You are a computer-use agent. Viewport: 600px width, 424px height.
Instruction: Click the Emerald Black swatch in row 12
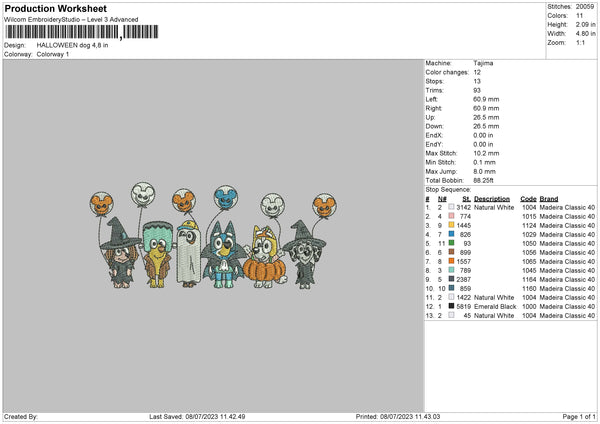pos(452,306)
